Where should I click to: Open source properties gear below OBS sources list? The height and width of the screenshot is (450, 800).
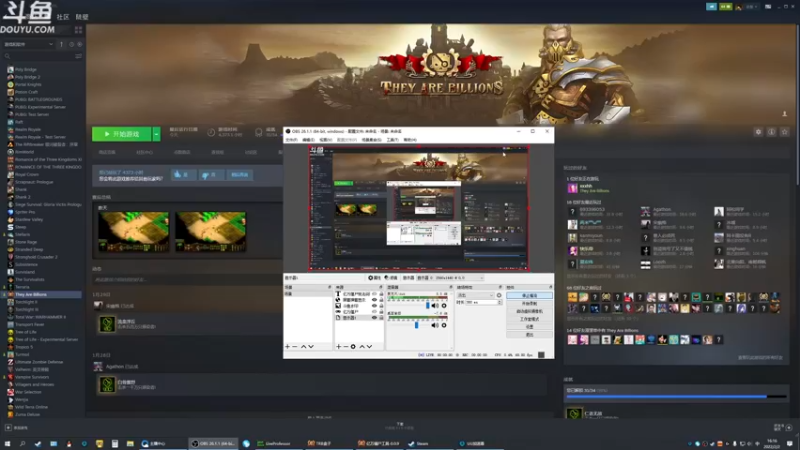[x=353, y=346]
